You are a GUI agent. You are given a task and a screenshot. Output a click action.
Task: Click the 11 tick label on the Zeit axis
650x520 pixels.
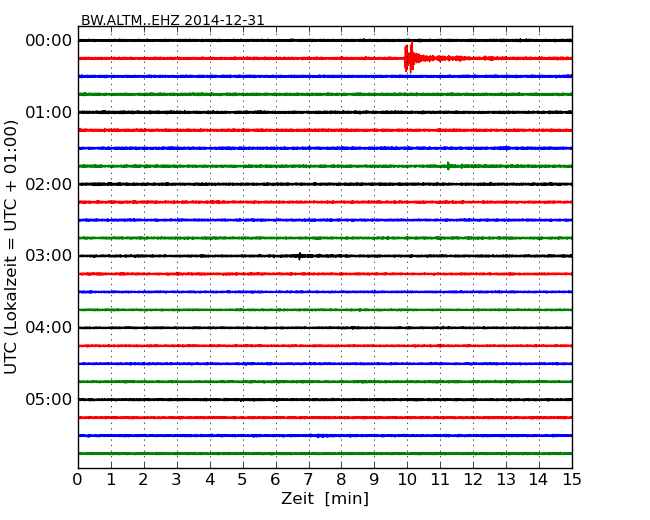pyautogui.click(x=440, y=480)
